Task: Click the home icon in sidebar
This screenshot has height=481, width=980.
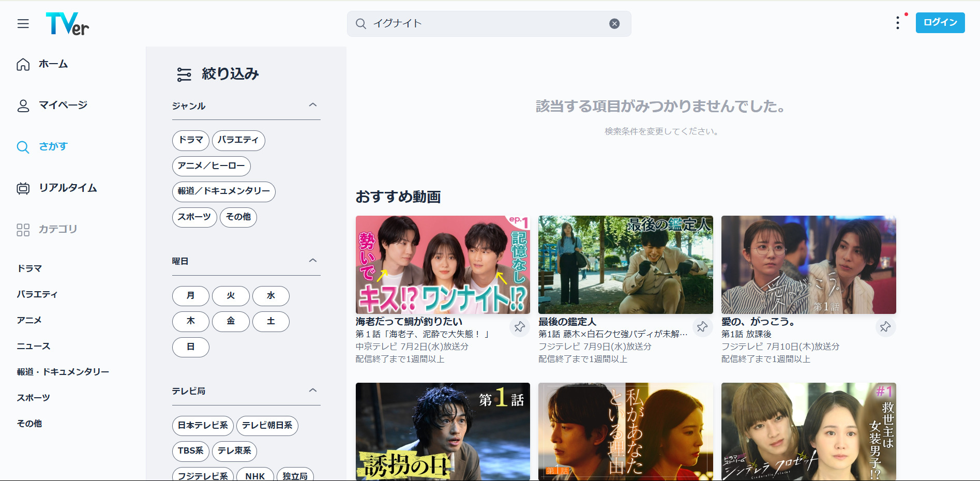Action: click(x=23, y=64)
